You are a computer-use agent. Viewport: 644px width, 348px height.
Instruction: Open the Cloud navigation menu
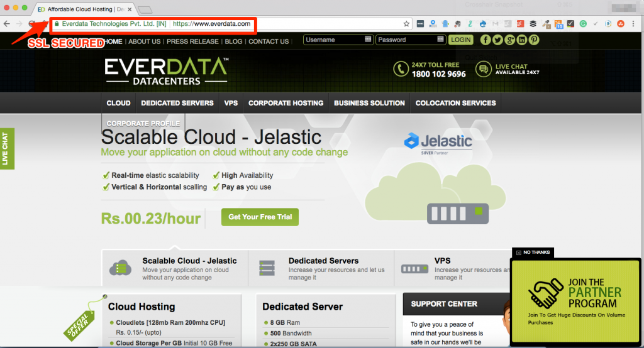click(x=118, y=103)
